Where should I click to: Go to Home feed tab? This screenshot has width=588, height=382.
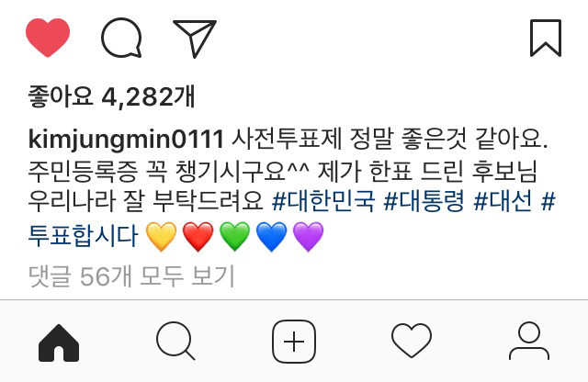click(59, 343)
